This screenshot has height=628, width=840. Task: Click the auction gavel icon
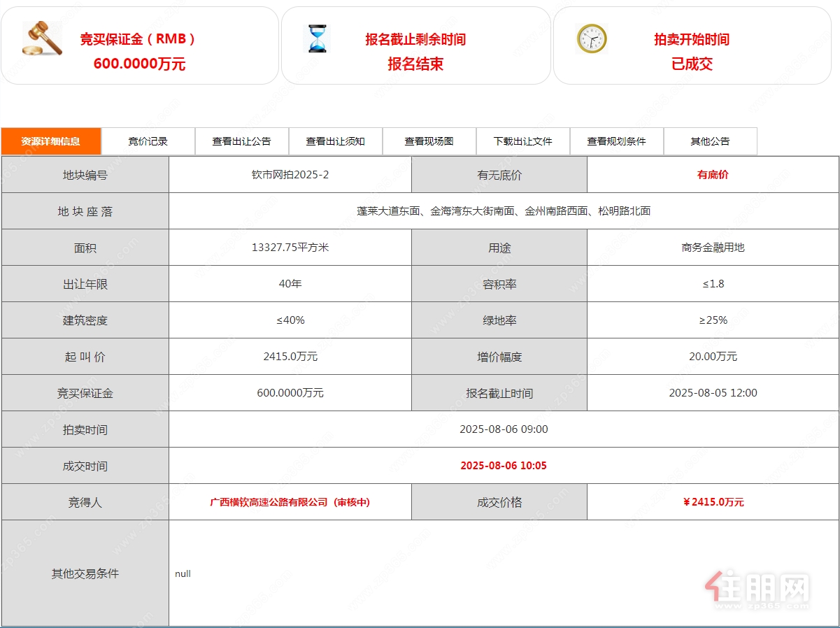pos(42,39)
